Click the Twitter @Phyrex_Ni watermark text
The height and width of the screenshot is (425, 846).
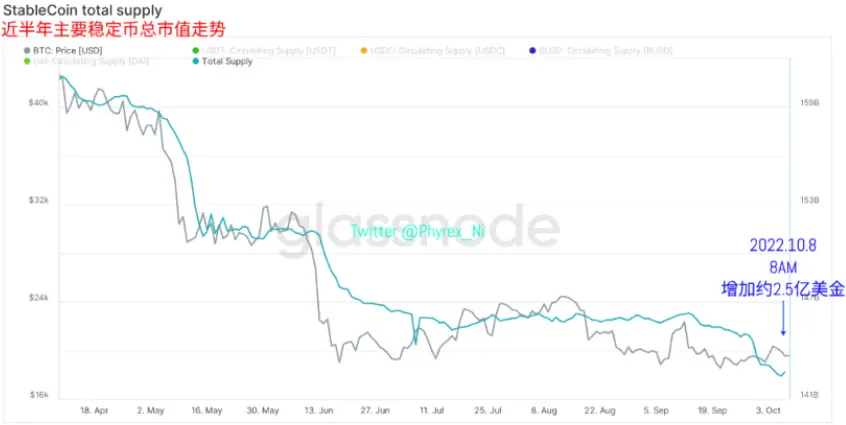pos(418,231)
